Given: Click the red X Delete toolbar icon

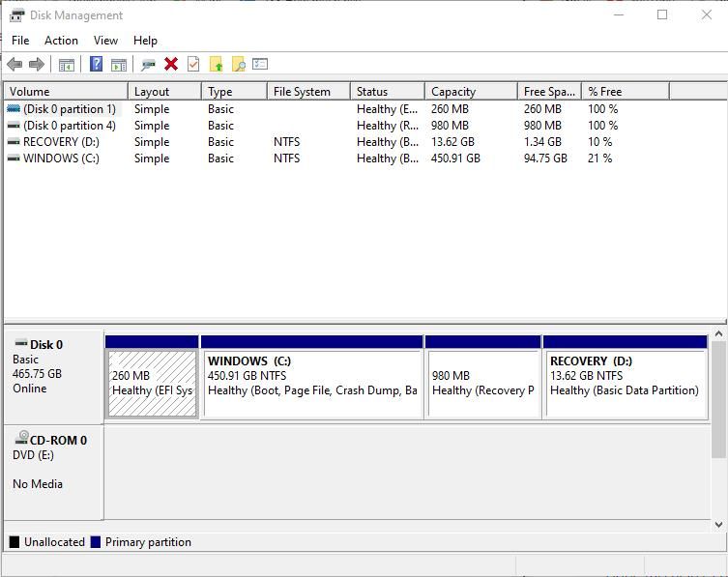Looking at the screenshot, I should tap(171, 65).
